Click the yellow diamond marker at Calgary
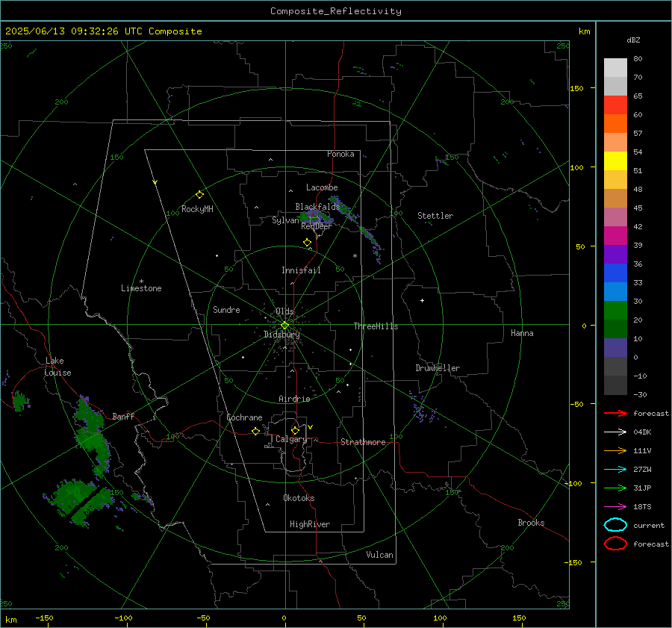 point(295,430)
